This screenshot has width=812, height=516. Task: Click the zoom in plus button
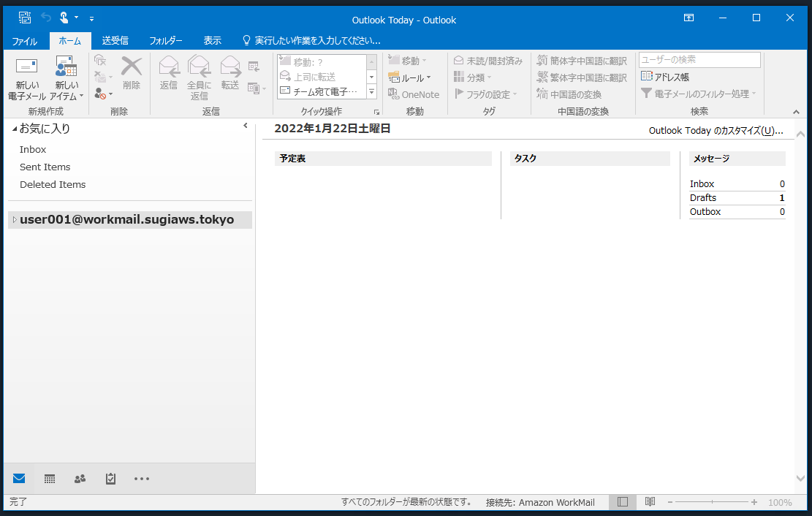coord(754,502)
